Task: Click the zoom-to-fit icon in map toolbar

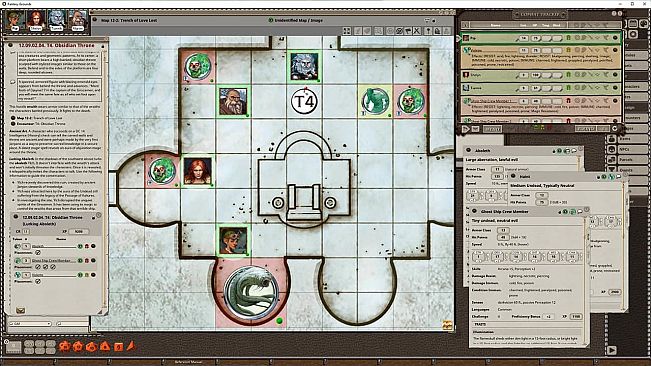Action: point(347,31)
